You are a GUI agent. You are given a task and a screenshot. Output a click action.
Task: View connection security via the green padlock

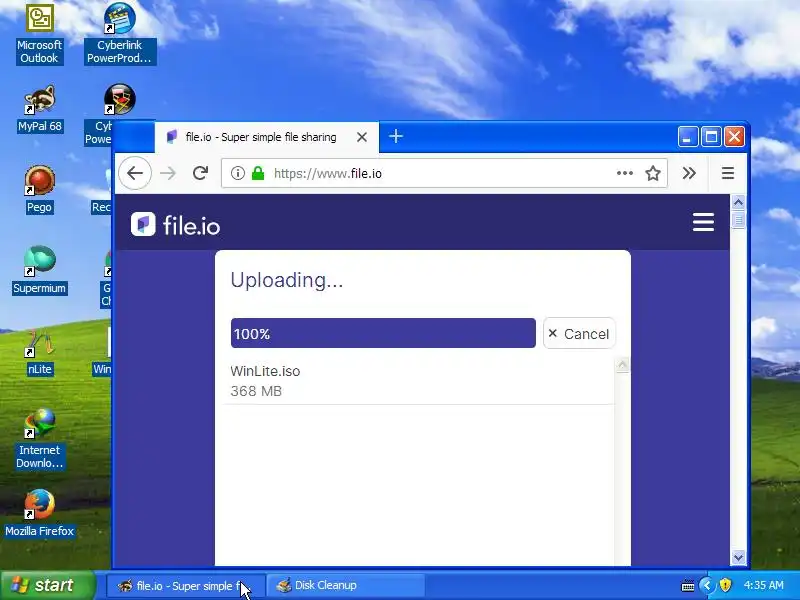click(x=258, y=173)
